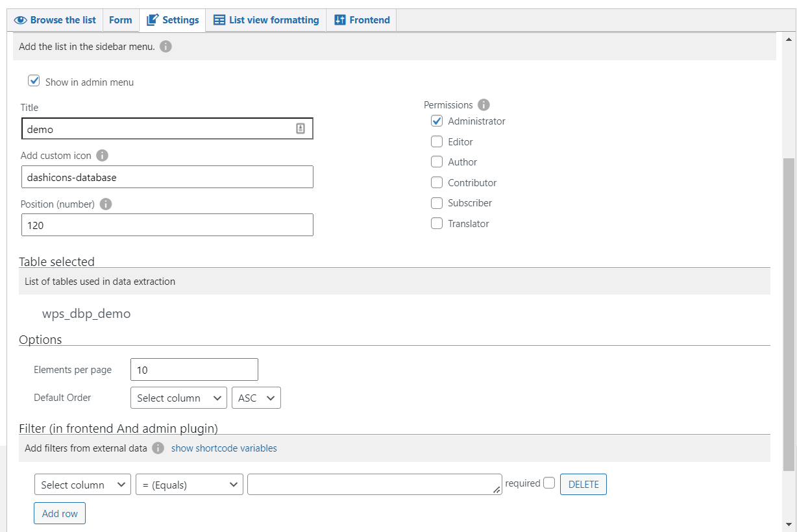Click the vertical scrollbar thumb

[x=789, y=314]
